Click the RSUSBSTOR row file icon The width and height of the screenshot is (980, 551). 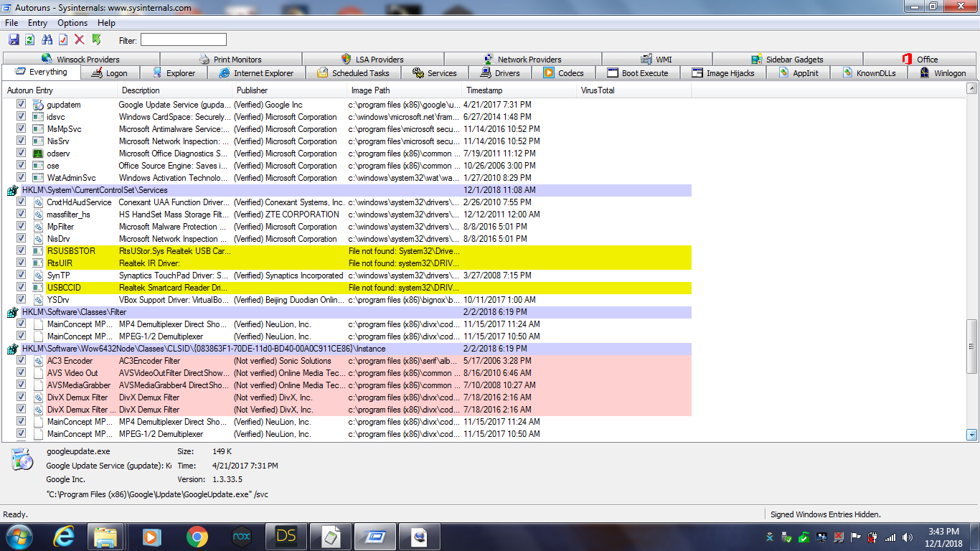39,251
